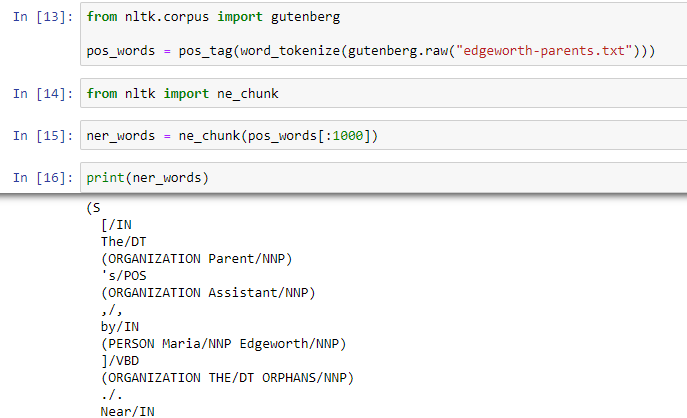Click the The/DT output line

(123, 241)
